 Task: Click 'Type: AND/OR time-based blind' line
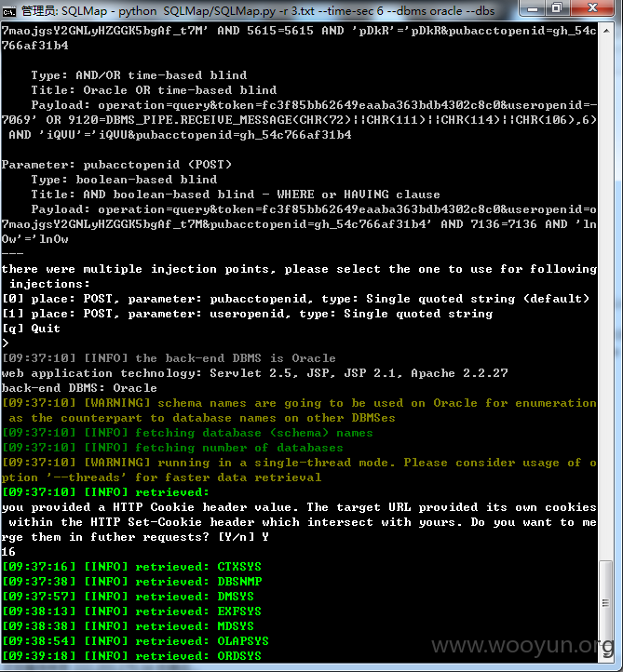139,75
